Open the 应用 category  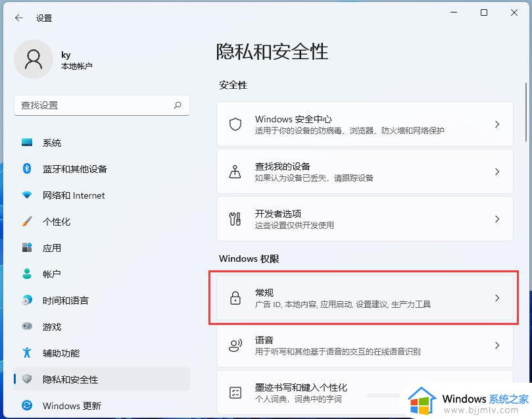(x=102, y=248)
